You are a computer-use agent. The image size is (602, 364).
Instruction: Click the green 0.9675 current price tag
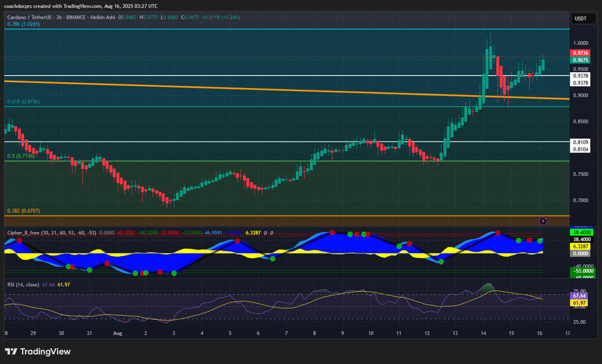(580, 60)
